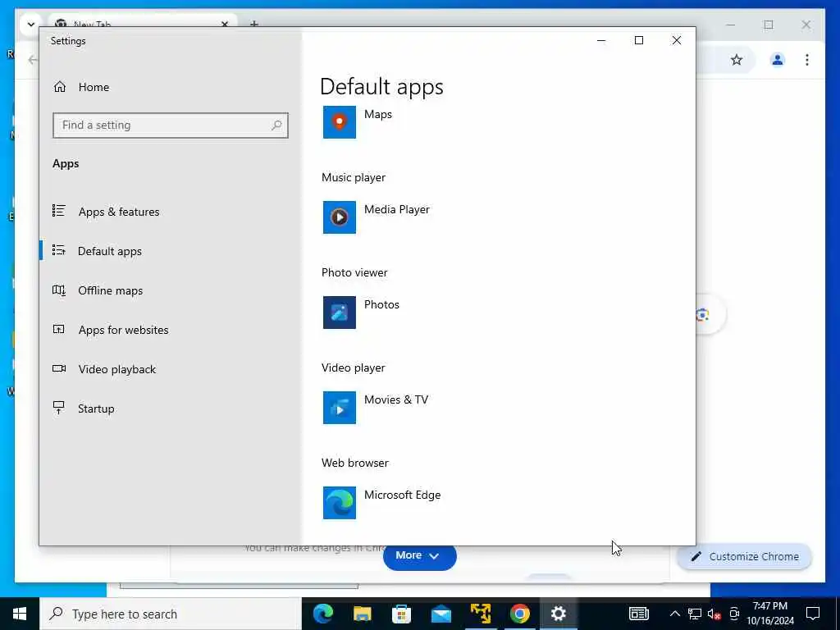Viewport: 840px width, 630px height.
Task: Open the taskbar clock and date
Action: (770, 614)
